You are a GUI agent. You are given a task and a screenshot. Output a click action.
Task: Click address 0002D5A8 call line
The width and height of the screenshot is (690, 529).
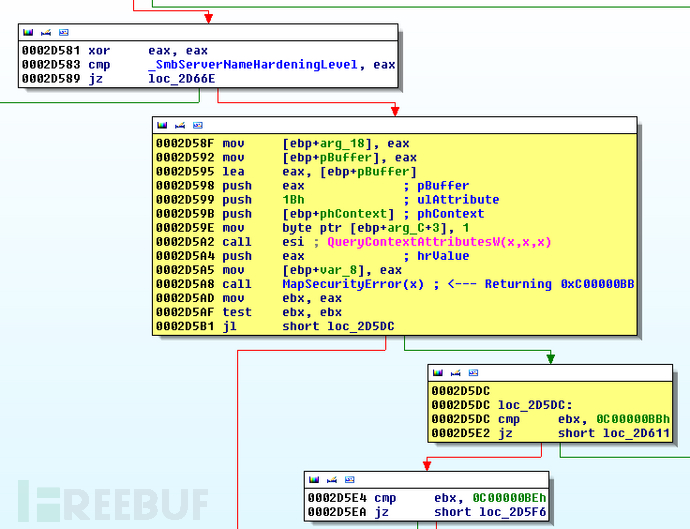coord(185,284)
